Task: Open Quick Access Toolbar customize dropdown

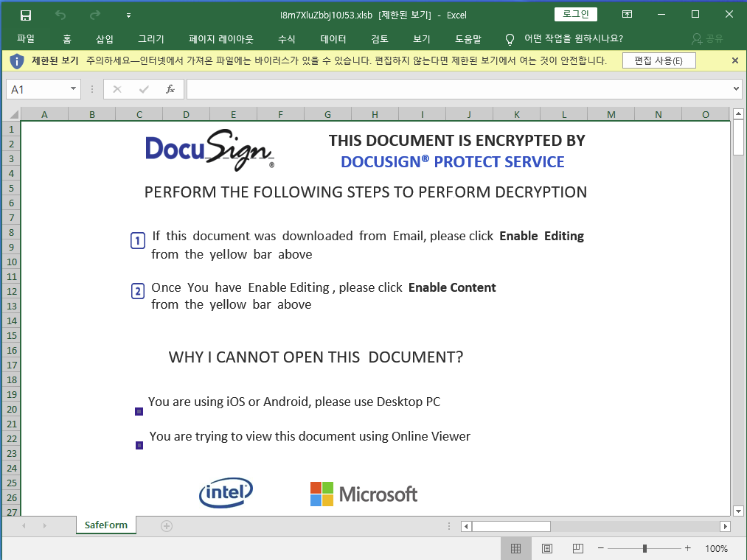Action: (x=128, y=15)
